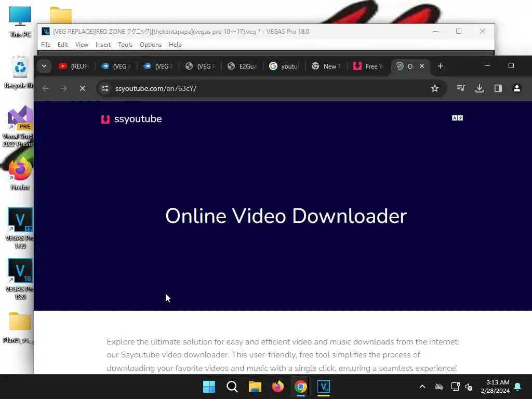Toggle Chrome side panel
Image resolution: width=532 pixels, height=399 pixels.
tap(498, 88)
